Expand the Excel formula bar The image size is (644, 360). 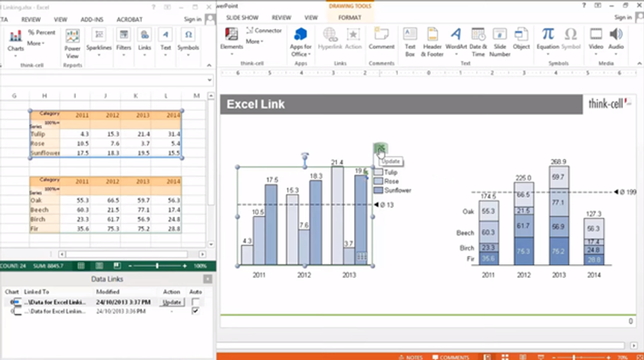[210, 80]
